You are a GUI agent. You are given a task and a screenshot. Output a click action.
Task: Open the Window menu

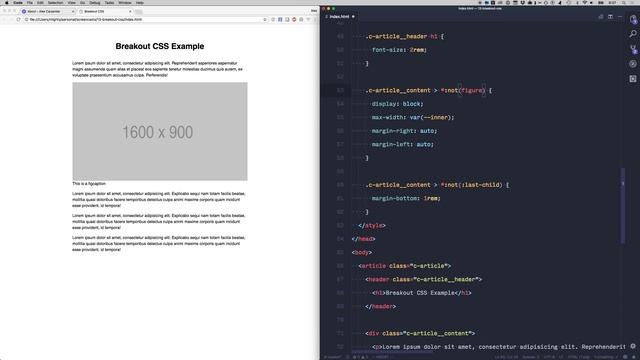(x=125, y=2)
